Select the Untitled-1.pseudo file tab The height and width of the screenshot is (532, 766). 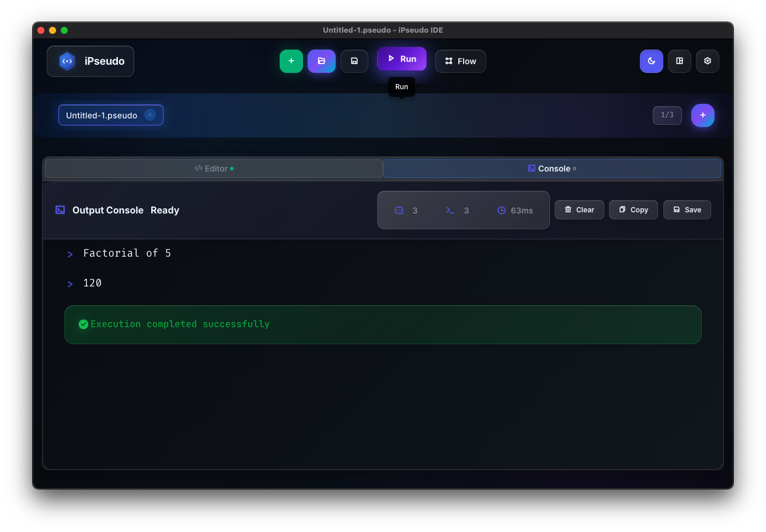tap(102, 116)
